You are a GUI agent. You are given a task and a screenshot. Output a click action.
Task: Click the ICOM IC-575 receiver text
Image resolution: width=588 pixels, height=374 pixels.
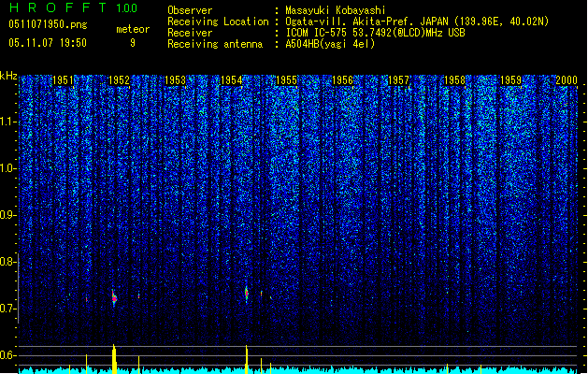375,33
